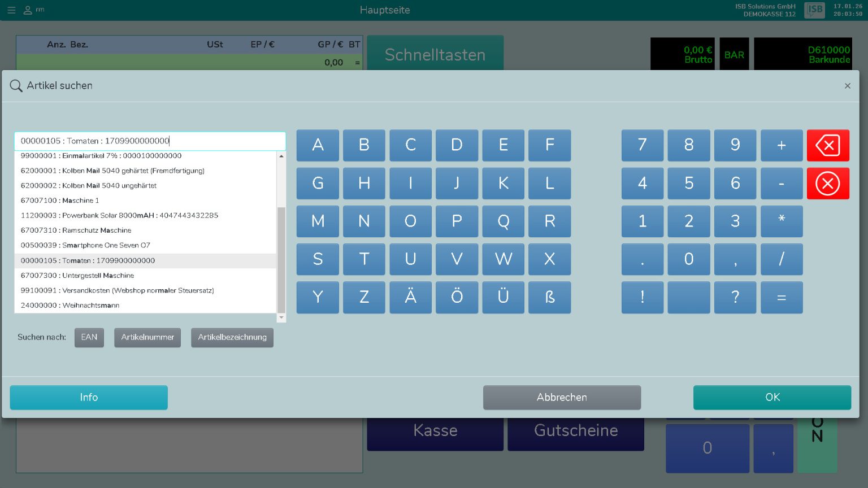Cancel the search with Abbrechen
This screenshot has width=868, height=488.
(x=562, y=397)
